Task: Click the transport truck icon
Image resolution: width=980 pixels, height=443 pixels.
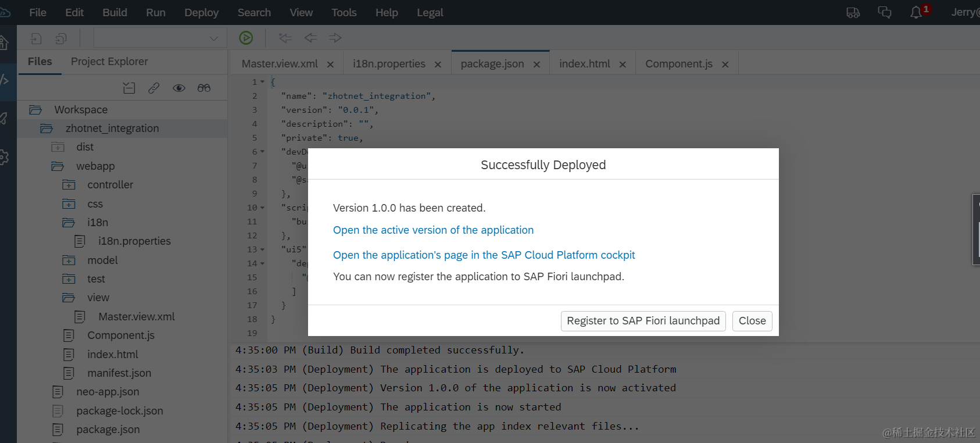Action: [853, 12]
